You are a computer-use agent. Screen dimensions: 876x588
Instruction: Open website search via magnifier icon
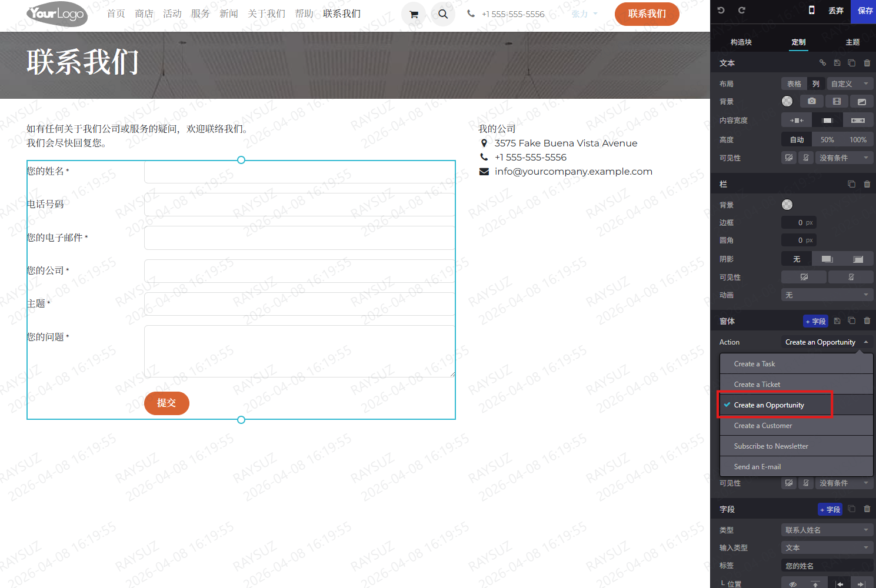click(443, 14)
